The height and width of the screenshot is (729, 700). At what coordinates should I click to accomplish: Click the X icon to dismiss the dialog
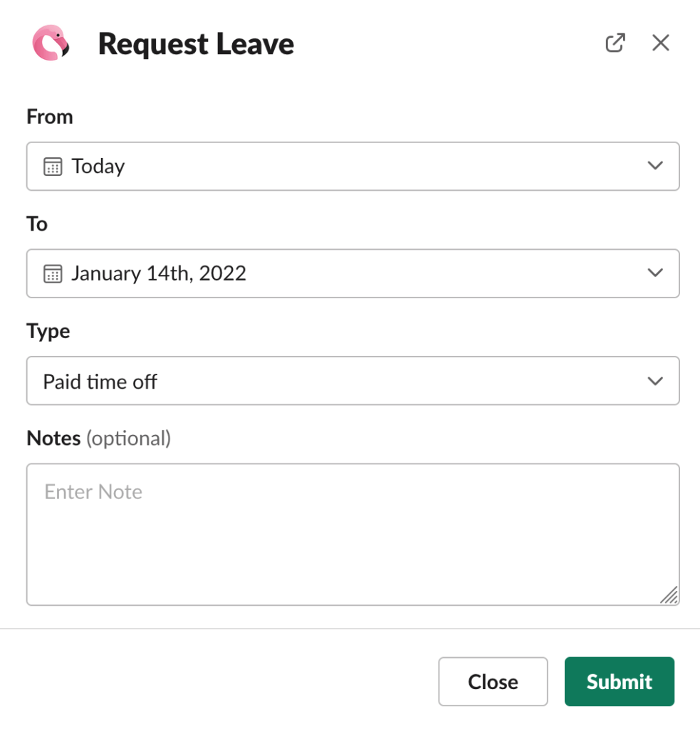point(660,43)
